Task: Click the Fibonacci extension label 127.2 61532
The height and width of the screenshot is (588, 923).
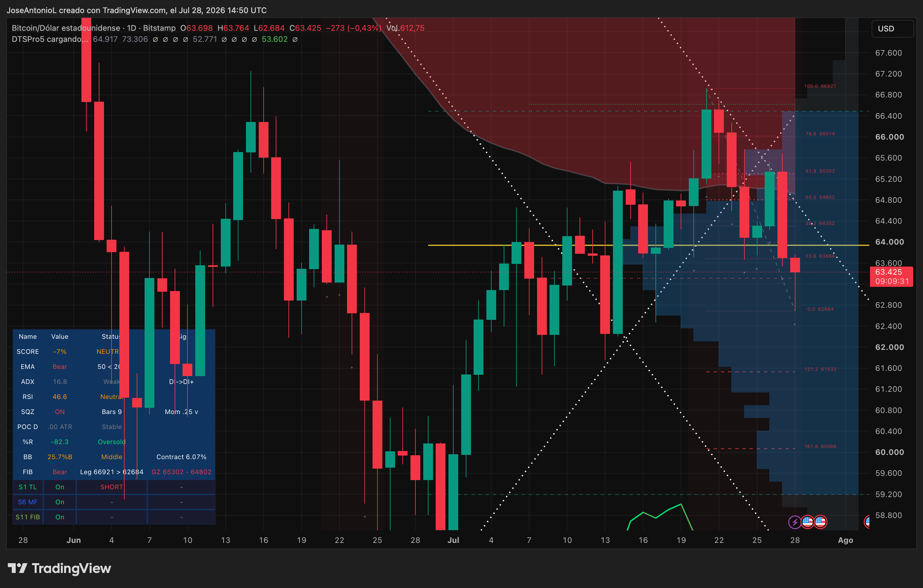Action: pos(820,369)
